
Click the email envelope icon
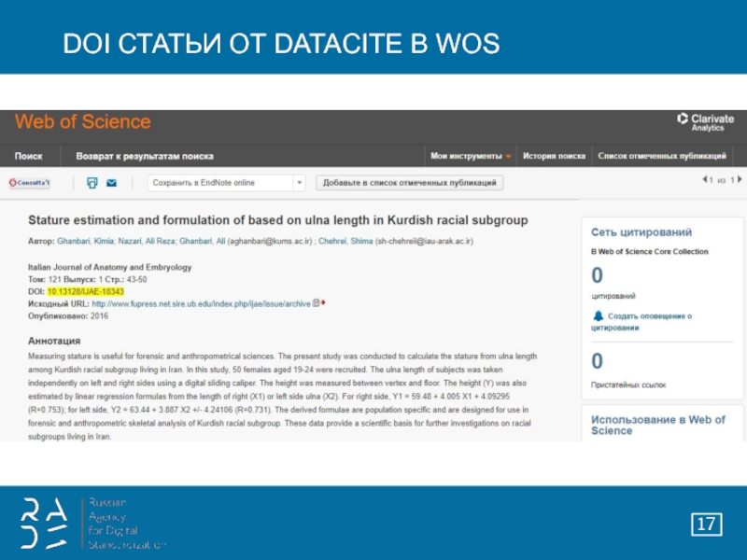[111, 183]
